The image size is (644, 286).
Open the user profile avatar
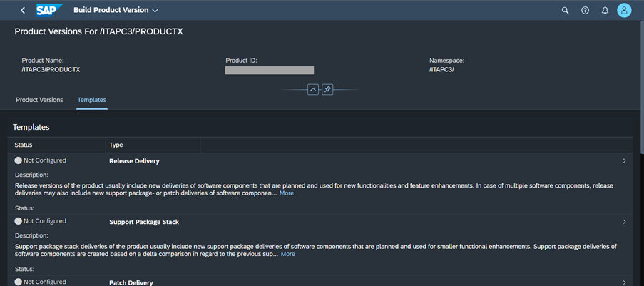[x=624, y=10]
